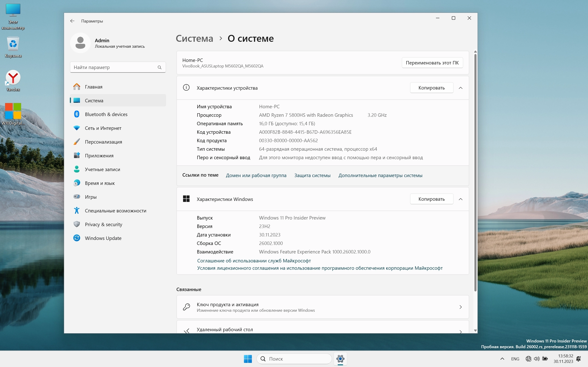588x367 pixels.
Task: Click the back arrow in Settings header
Action: click(x=72, y=21)
